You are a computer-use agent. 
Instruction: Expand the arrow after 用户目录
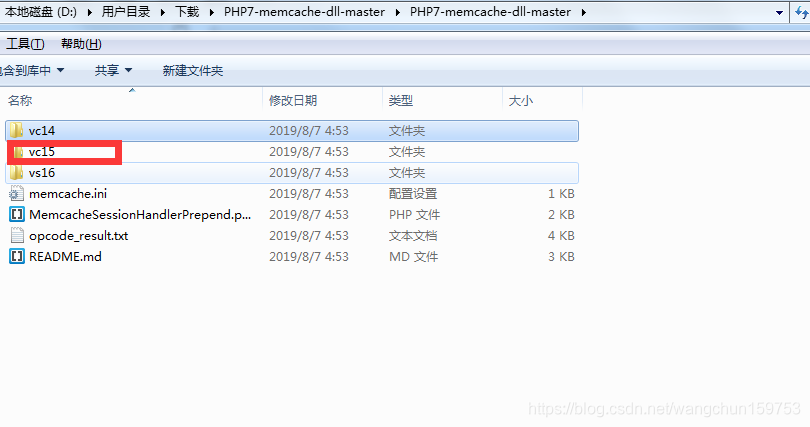coord(163,12)
